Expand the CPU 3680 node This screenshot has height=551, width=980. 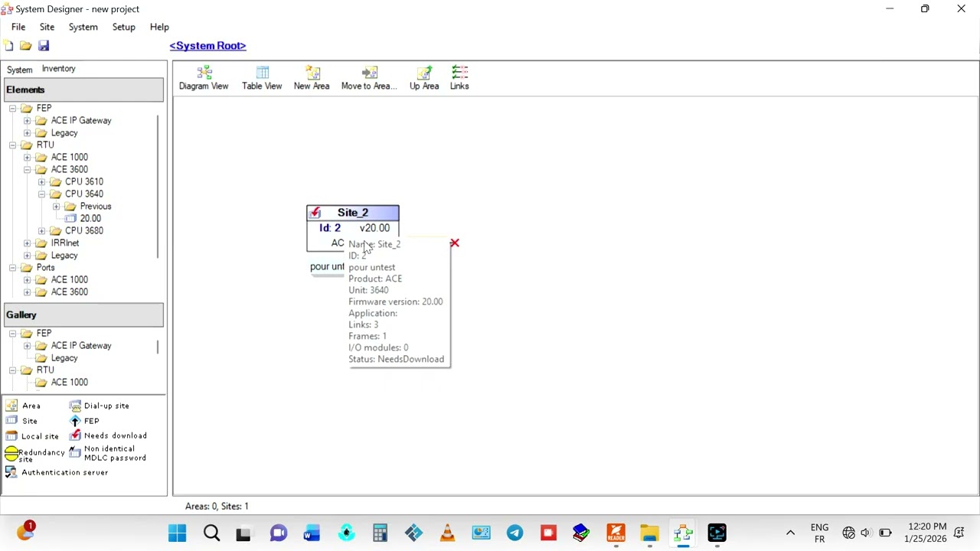(41, 230)
